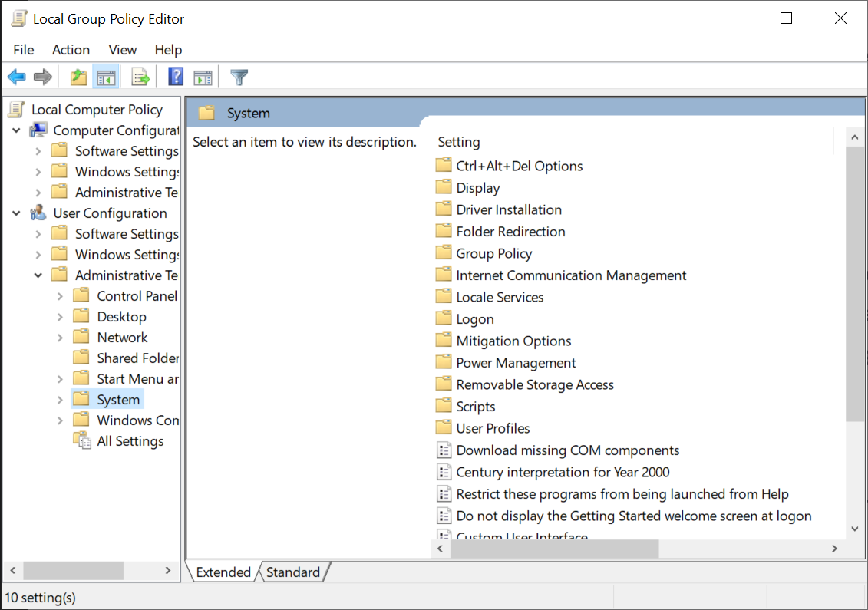Image resolution: width=868 pixels, height=610 pixels.
Task: Select Removable Storage Access item
Action: (x=535, y=384)
